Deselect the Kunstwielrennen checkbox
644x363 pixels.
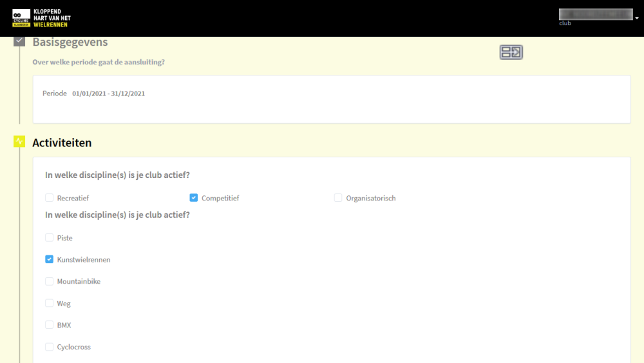click(x=49, y=260)
